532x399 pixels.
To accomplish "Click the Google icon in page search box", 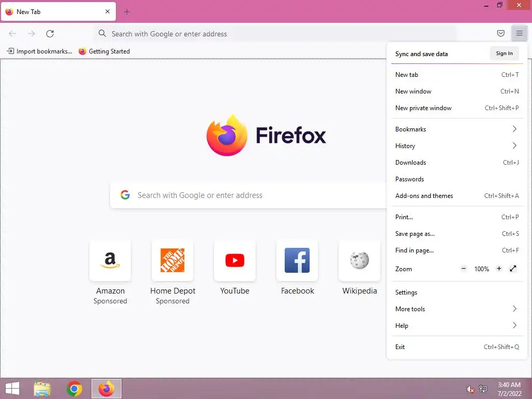I will tap(125, 195).
